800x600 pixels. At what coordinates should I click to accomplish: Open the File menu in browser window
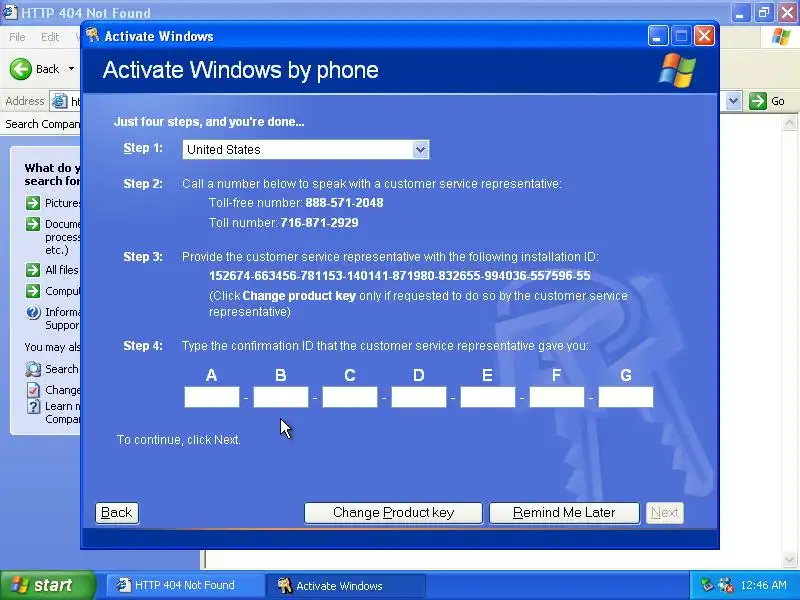pyautogui.click(x=17, y=37)
